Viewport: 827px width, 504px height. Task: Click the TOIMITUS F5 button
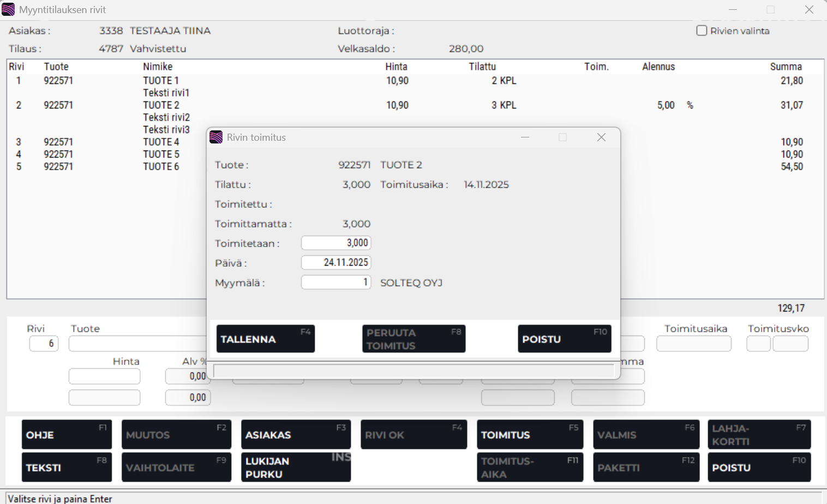(x=530, y=435)
